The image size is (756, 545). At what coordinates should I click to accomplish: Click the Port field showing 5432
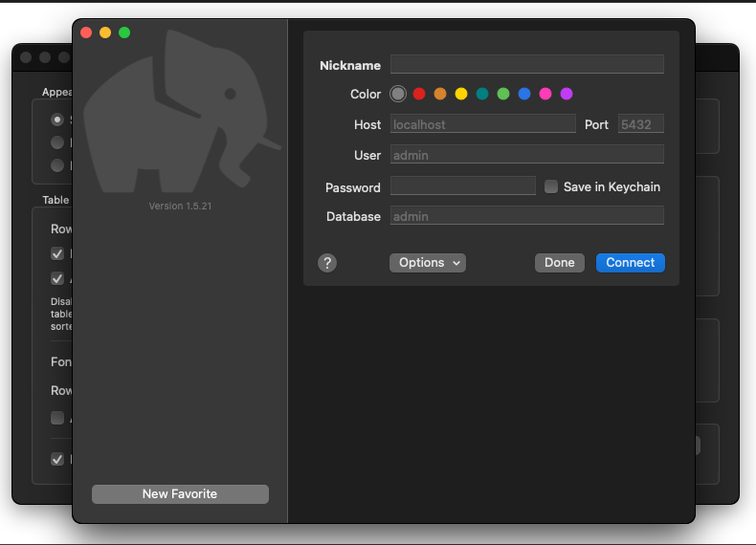click(x=640, y=124)
